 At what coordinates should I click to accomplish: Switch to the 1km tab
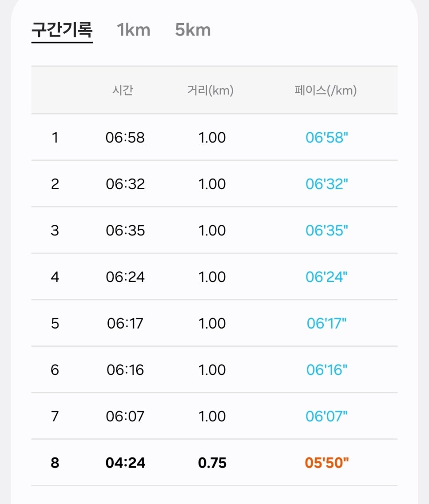point(133,30)
